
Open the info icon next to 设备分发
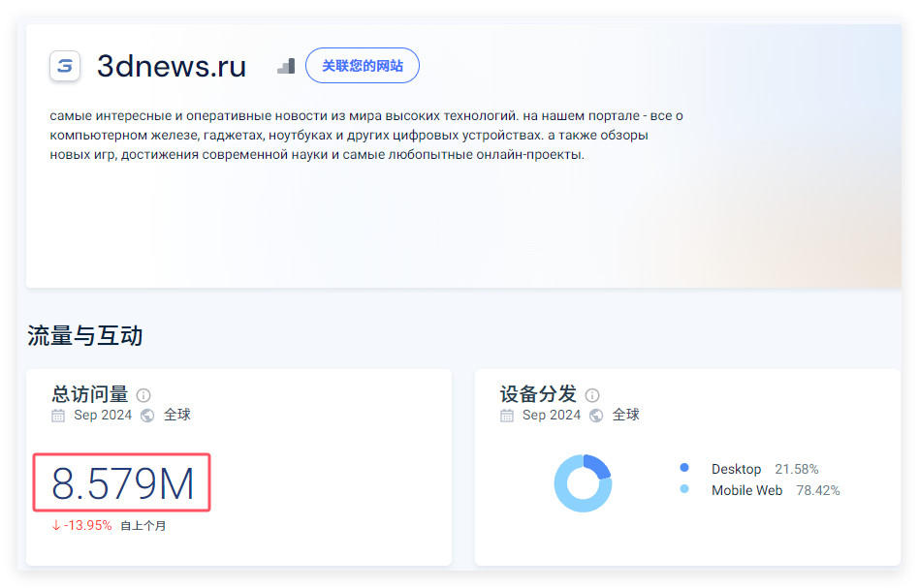pyautogui.click(x=592, y=395)
